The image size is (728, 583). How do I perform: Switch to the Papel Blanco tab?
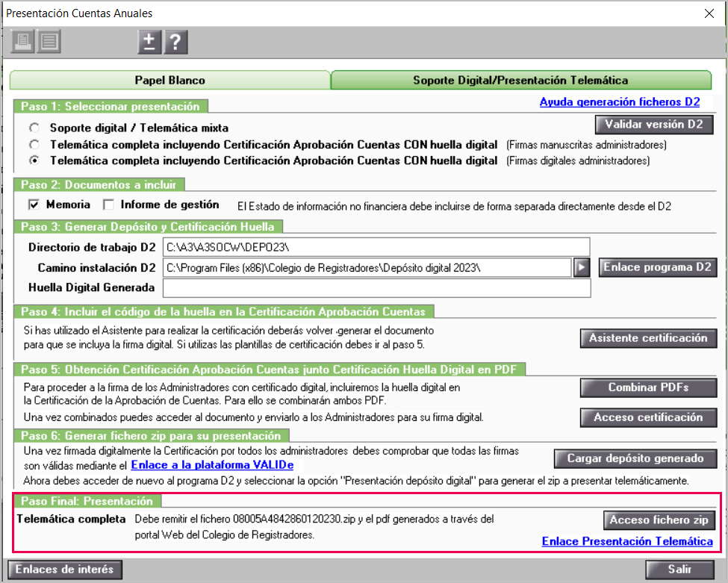(x=169, y=80)
